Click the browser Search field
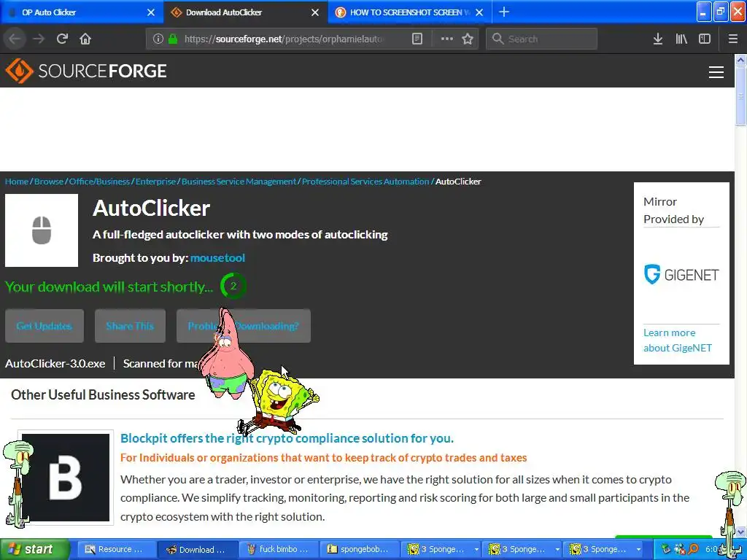747x560 pixels. coord(542,39)
